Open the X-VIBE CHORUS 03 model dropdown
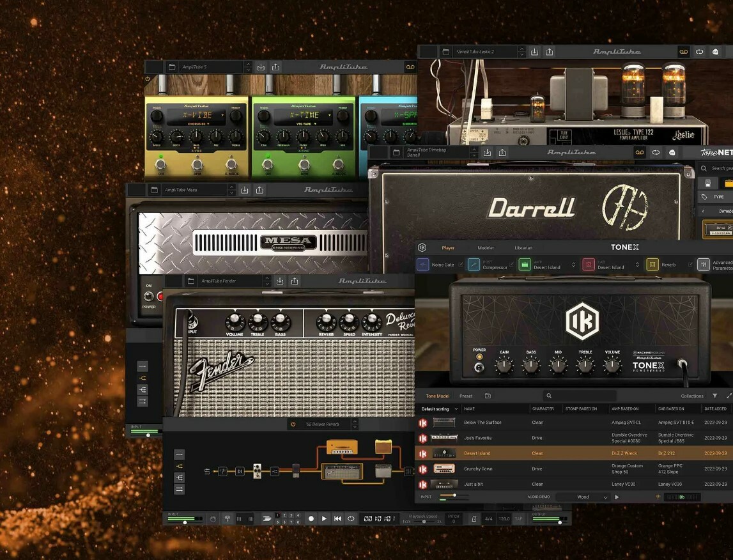The width and height of the screenshot is (733, 560). click(198, 124)
